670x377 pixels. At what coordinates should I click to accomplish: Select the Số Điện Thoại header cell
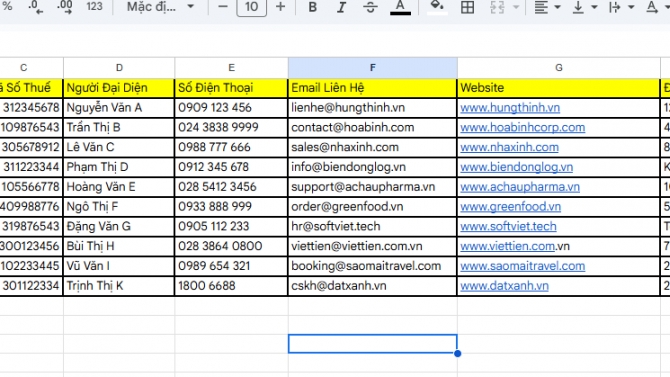click(x=231, y=88)
